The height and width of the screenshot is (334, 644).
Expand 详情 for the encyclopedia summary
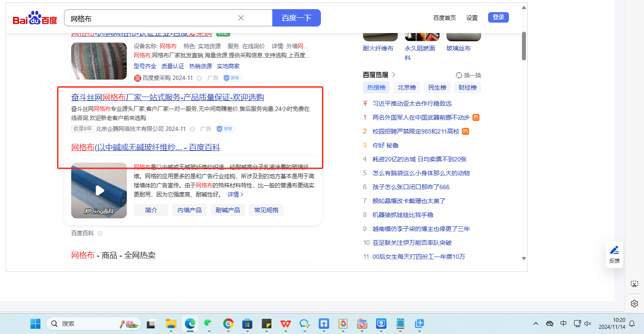coord(235,194)
